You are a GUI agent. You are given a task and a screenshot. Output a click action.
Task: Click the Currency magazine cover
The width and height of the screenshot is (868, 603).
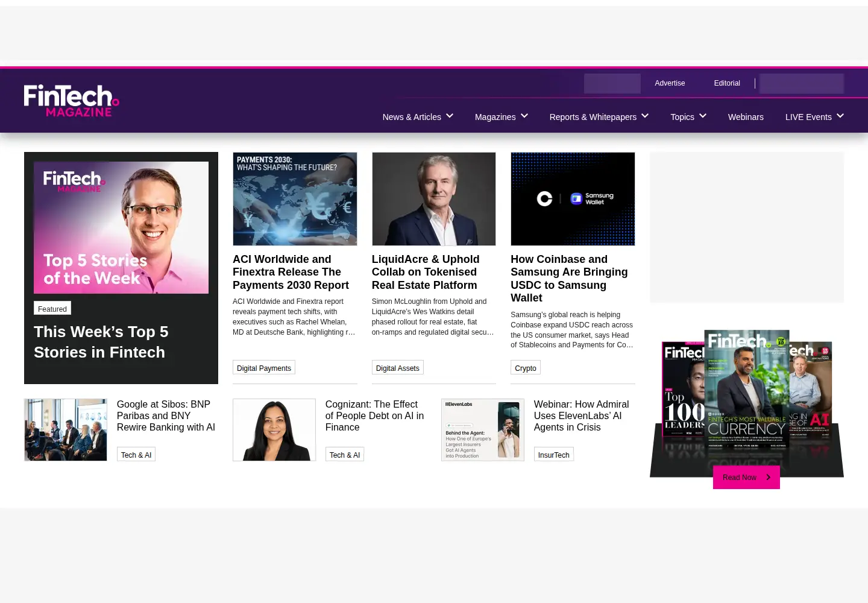point(747,389)
